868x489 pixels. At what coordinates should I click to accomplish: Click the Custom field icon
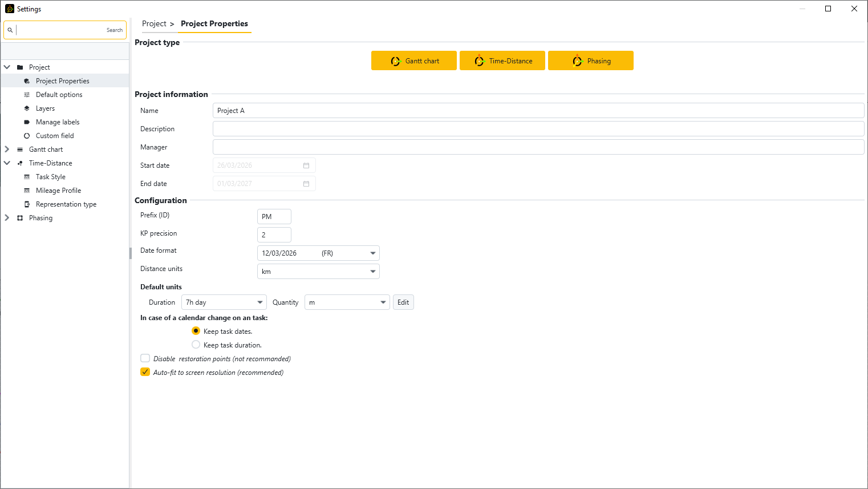click(27, 136)
